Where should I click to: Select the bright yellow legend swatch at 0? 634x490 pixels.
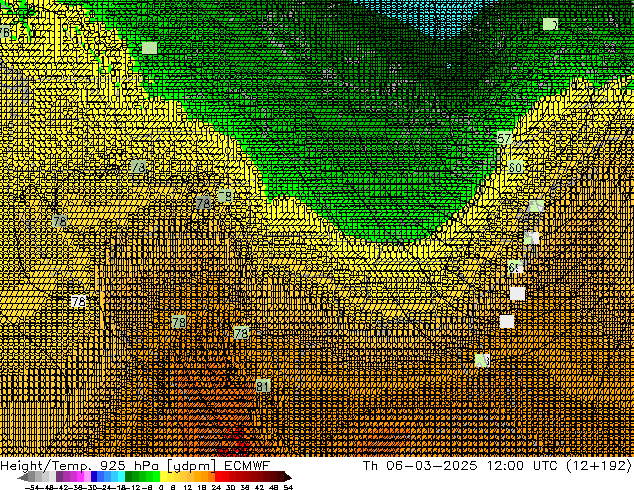pyautogui.click(x=163, y=477)
